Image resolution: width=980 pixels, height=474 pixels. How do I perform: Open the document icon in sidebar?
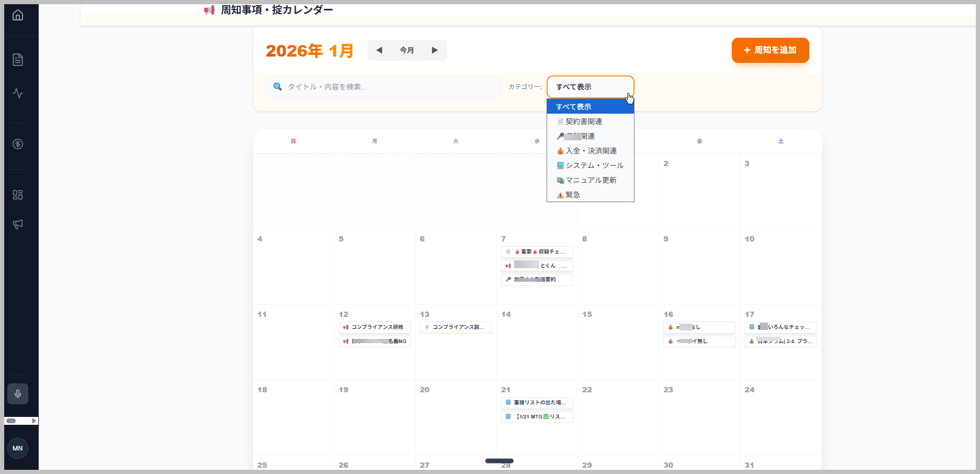tap(18, 60)
